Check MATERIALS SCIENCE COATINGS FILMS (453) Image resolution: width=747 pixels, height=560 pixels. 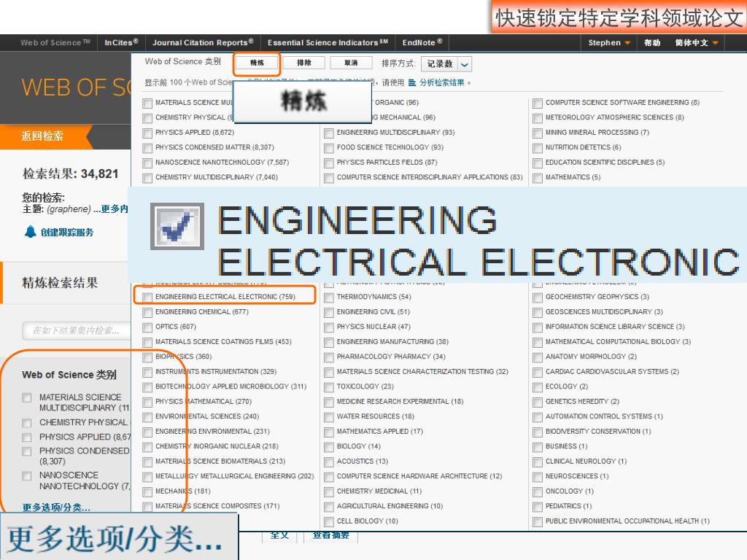tap(147, 343)
